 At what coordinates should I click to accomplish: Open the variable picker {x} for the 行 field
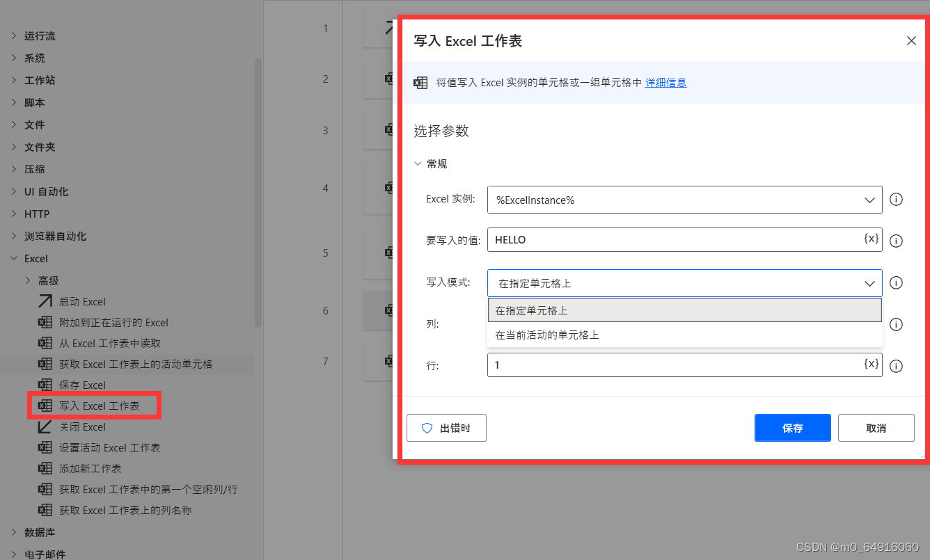click(x=871, y=365)
